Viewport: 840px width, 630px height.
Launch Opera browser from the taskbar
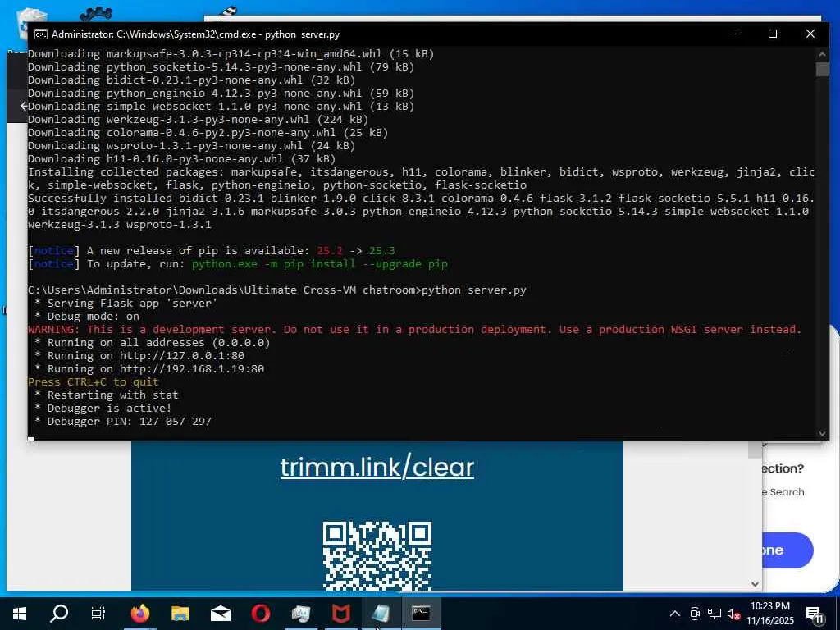[x=261, y=614]
